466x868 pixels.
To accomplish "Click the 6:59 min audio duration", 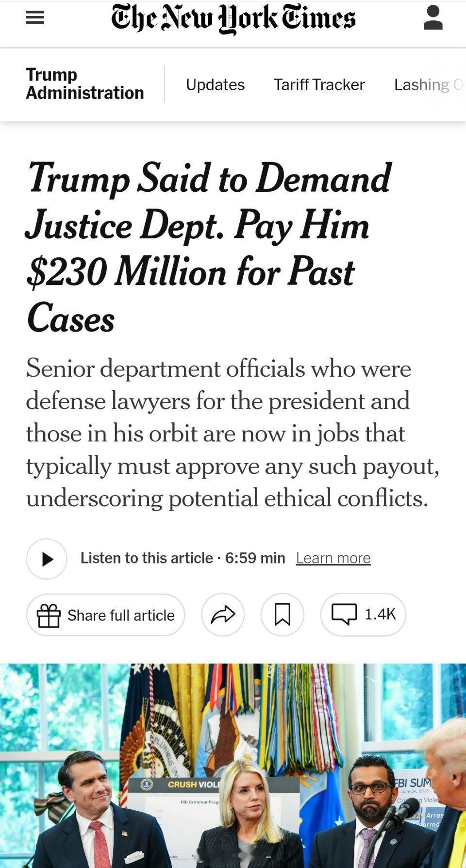I will tap(255, 558).
